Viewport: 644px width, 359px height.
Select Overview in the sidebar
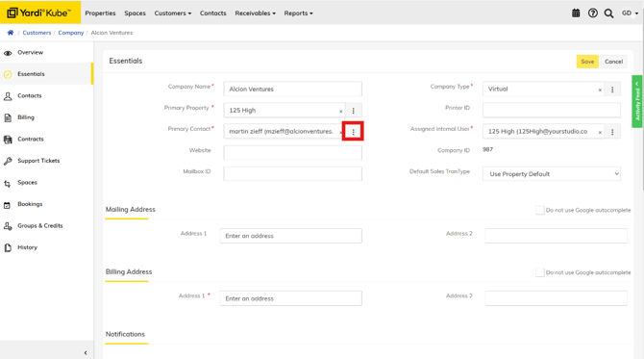click(x=46, y=53)
